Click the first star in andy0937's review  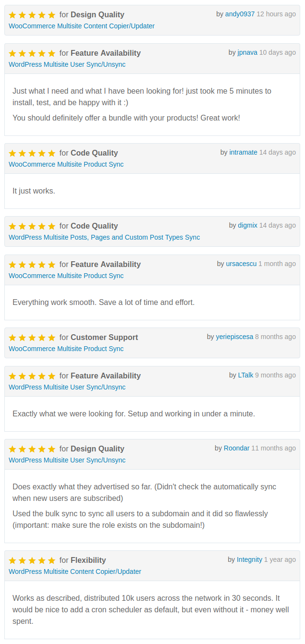coord(12,15)
